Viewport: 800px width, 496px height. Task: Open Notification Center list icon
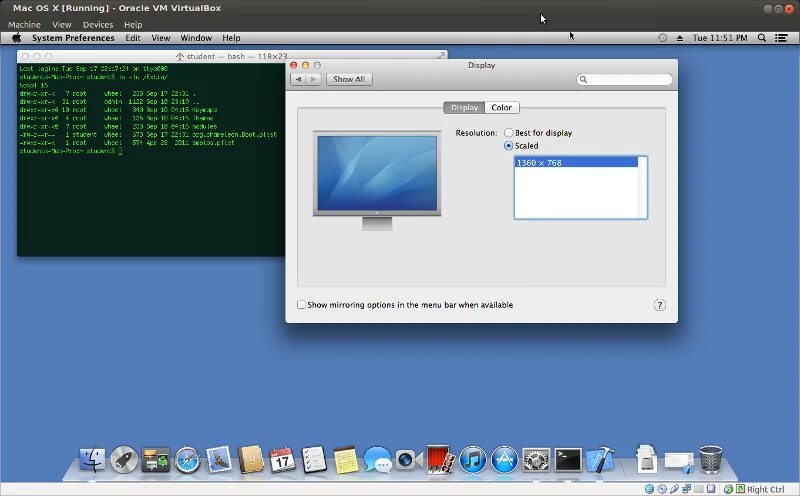coord(781,38)
